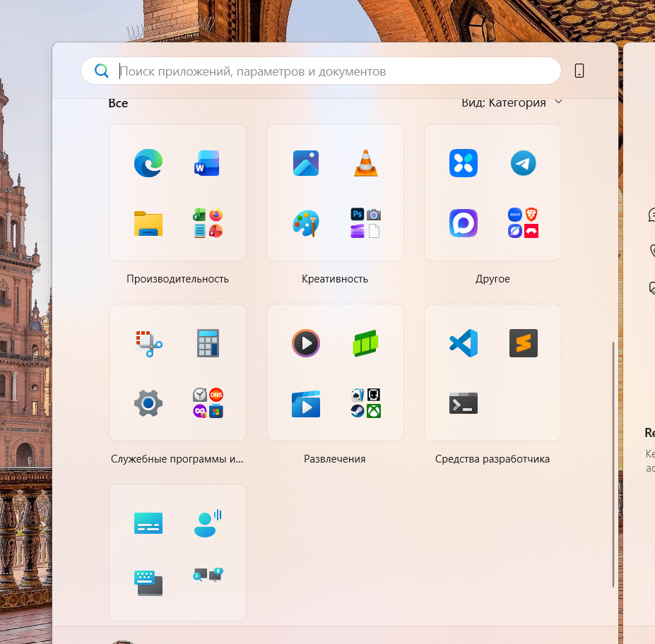Click the Другое category label

point(492,279)
